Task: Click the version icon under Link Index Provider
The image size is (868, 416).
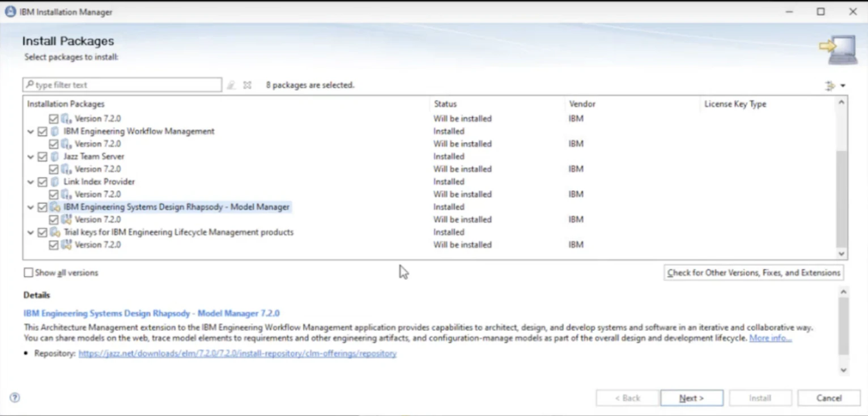Action: click(x=66, y=194)
